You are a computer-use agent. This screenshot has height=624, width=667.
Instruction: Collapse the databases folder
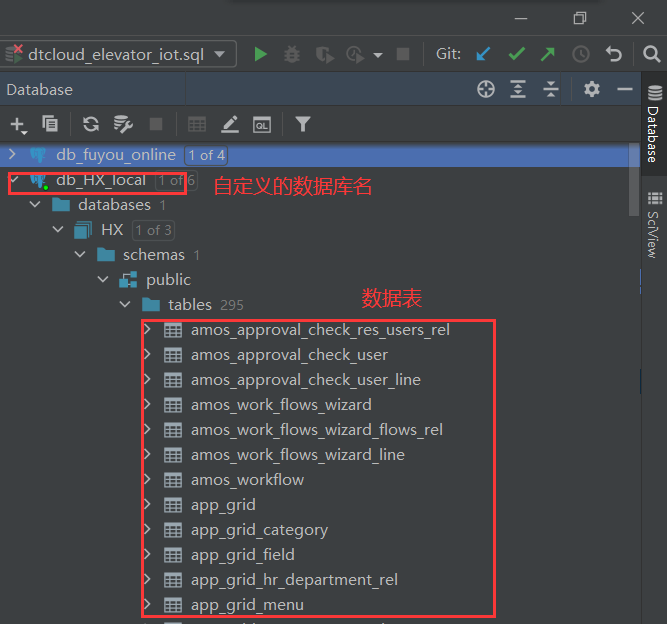click(x=35, y=205)
